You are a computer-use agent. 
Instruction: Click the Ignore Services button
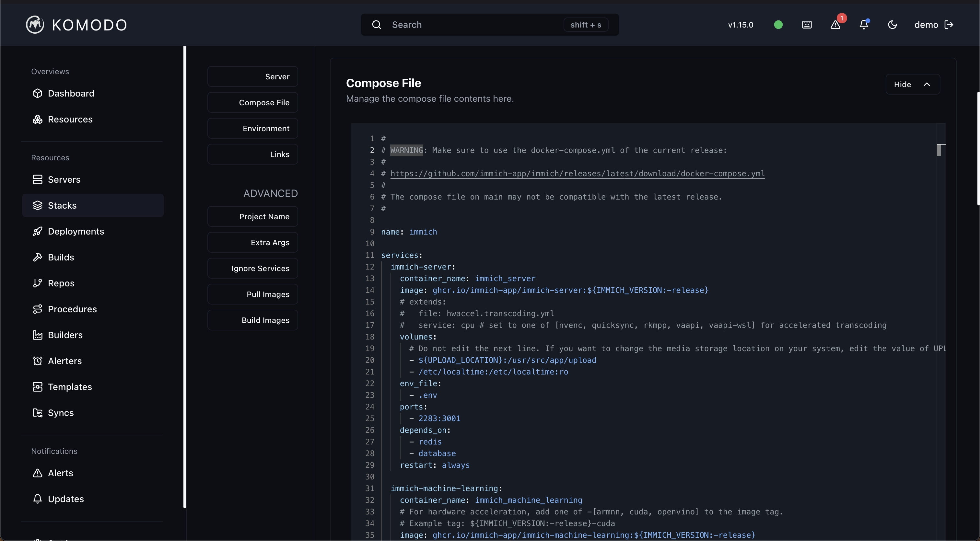pyautogui.click(x=252, y=268)
